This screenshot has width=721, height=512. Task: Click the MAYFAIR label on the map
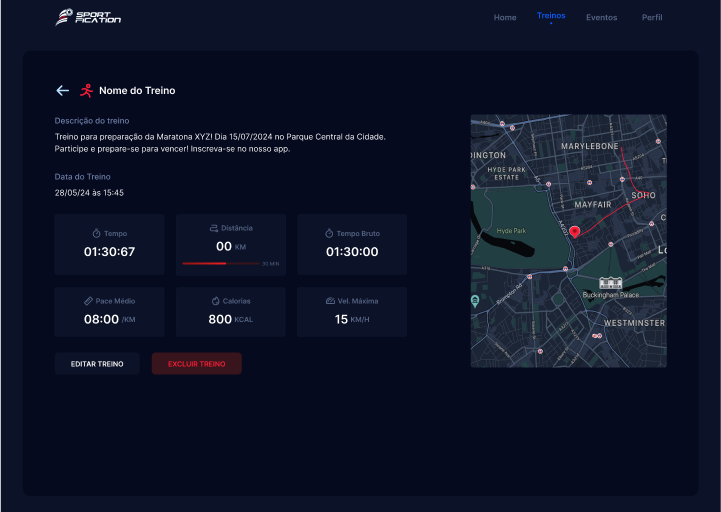pyautogui.click(x=593, y=205)
